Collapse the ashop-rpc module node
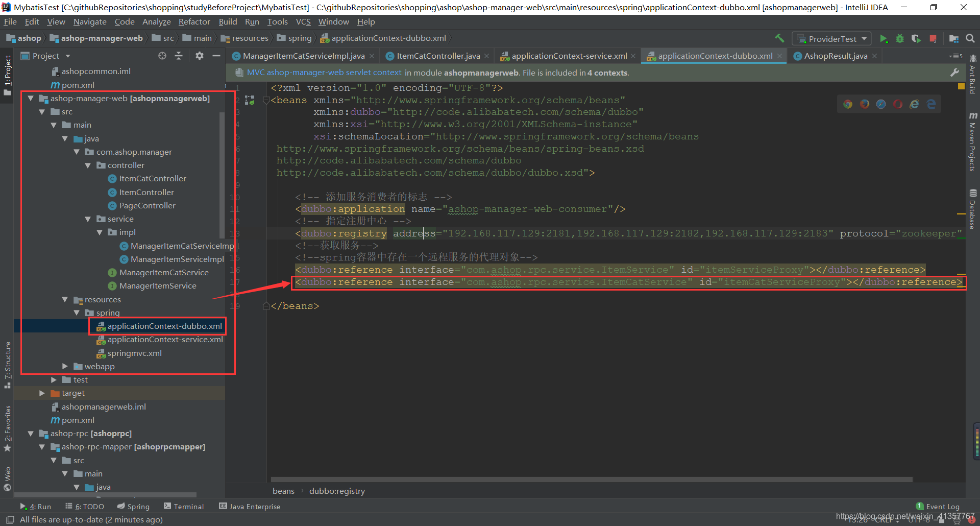 [31, 434]
